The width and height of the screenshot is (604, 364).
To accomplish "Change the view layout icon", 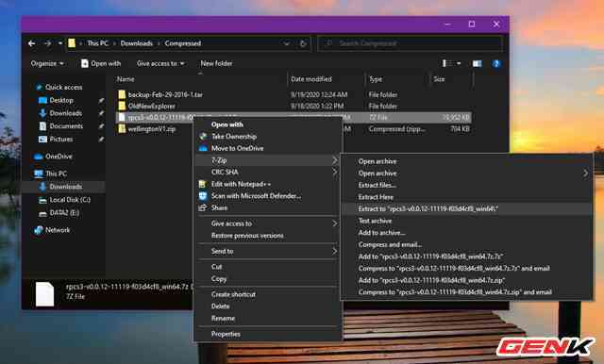I will coord(446,63).
